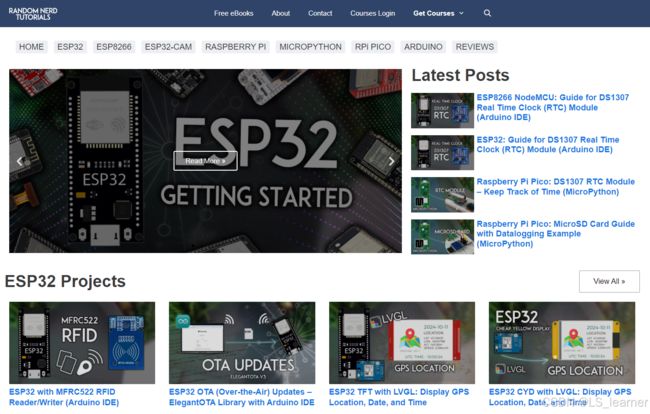Click the Read More button on slider

coord(205,161)
